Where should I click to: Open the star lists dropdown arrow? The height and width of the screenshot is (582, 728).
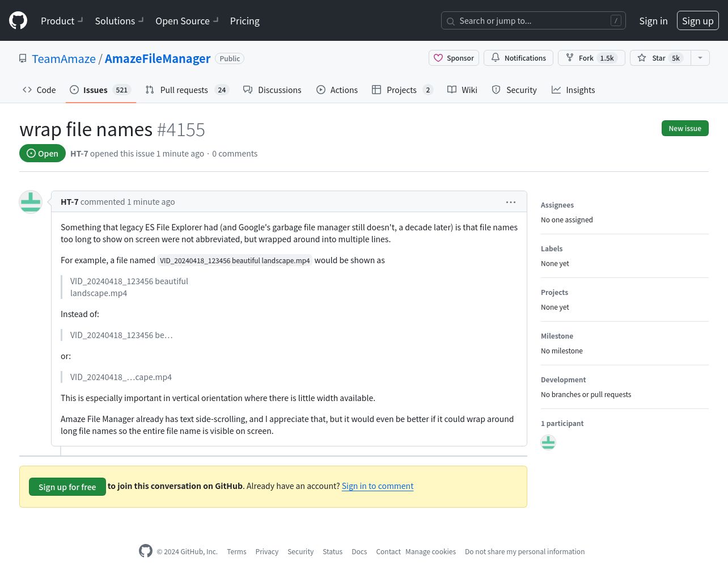pos(700,58)
